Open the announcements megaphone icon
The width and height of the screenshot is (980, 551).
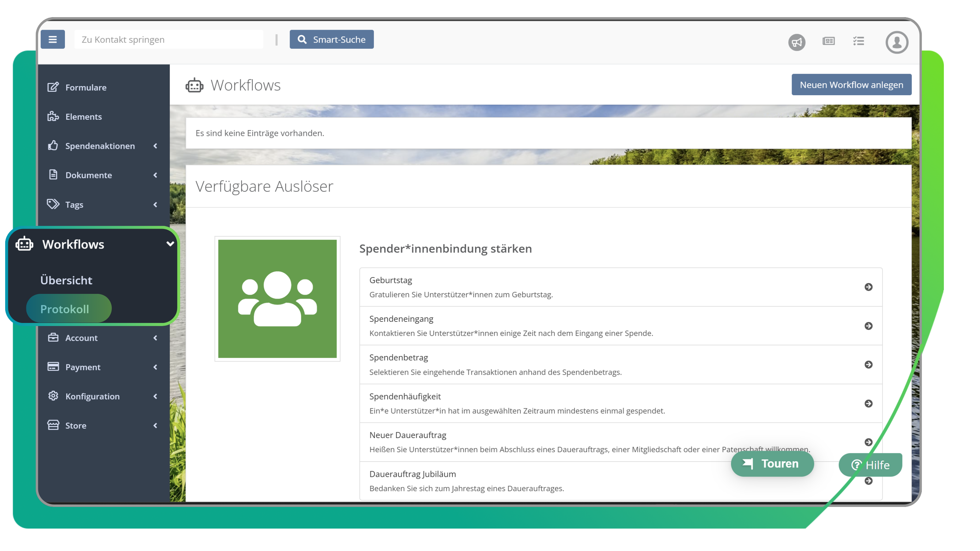(x=797, y=42)
